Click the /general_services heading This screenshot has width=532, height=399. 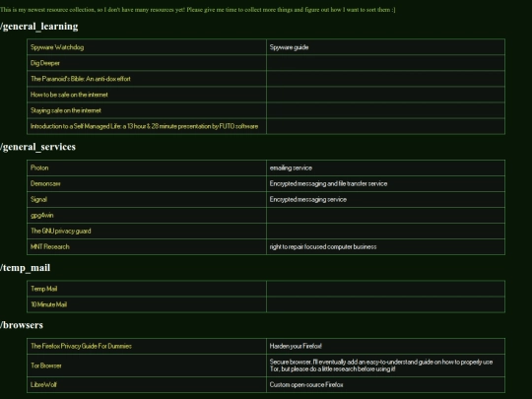37,147
